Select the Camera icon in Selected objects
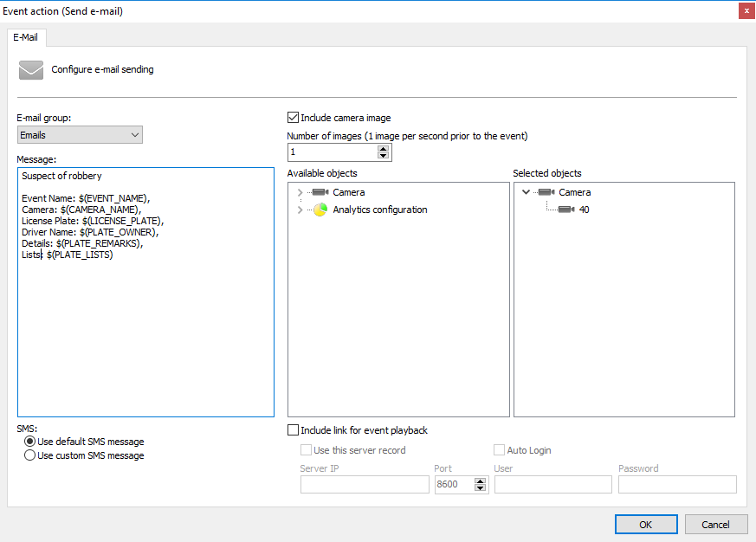 tap(546, 192)
